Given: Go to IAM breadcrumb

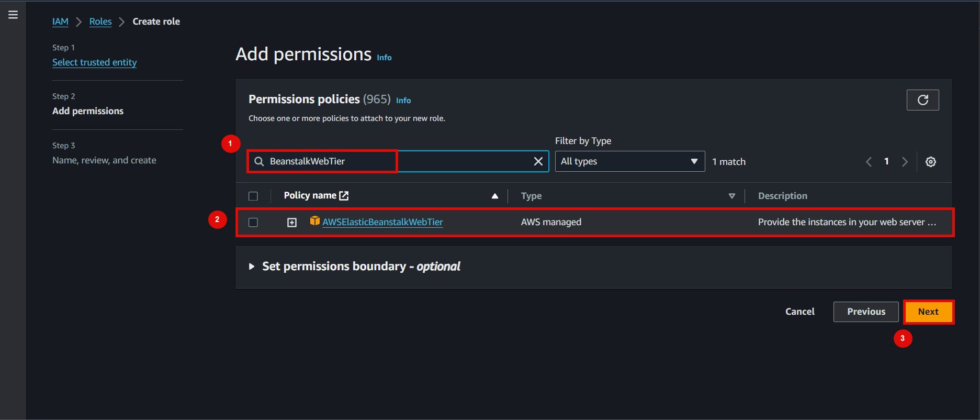Looking at the screenshot, I should click(x=60, y=21).
